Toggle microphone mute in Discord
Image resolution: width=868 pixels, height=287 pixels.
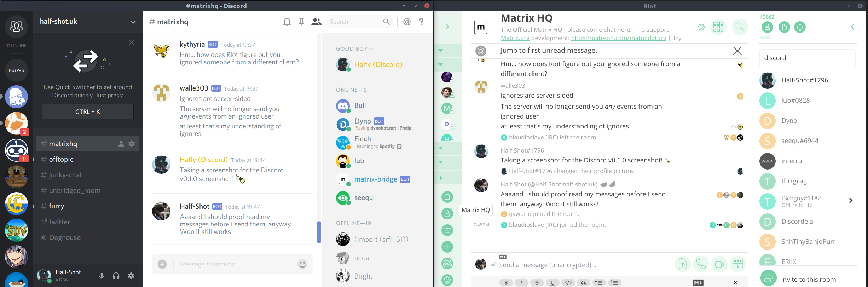coord(102,276)
